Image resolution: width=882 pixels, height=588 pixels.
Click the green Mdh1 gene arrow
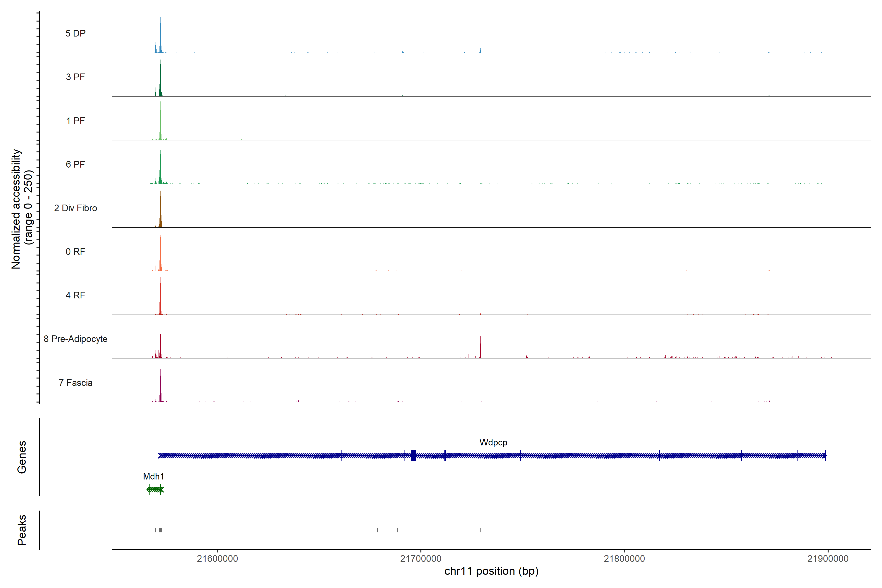coord(155,489)
